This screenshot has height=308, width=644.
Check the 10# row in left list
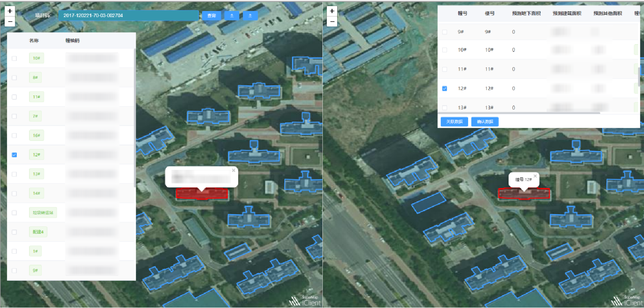pyautogui.click(x=14, y=58)
